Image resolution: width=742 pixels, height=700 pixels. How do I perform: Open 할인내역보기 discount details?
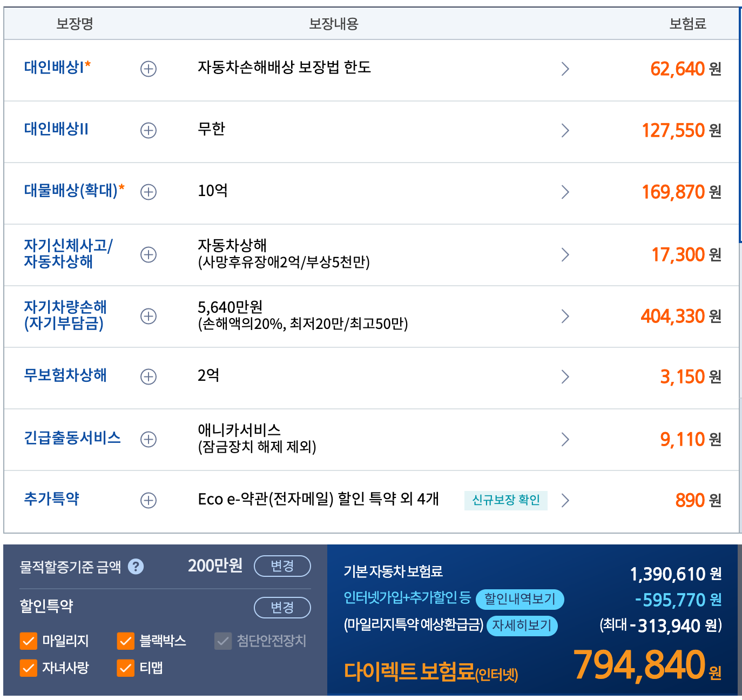(520, 600)
